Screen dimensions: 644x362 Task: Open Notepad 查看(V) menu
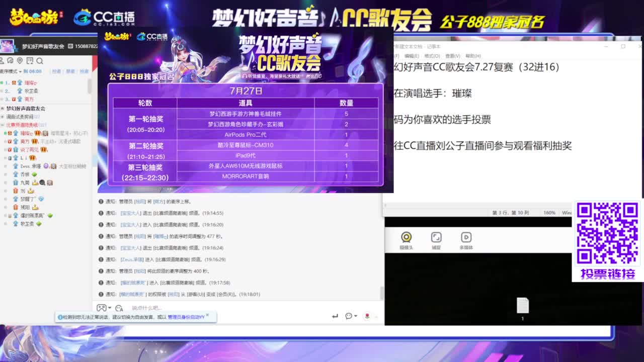453,56
